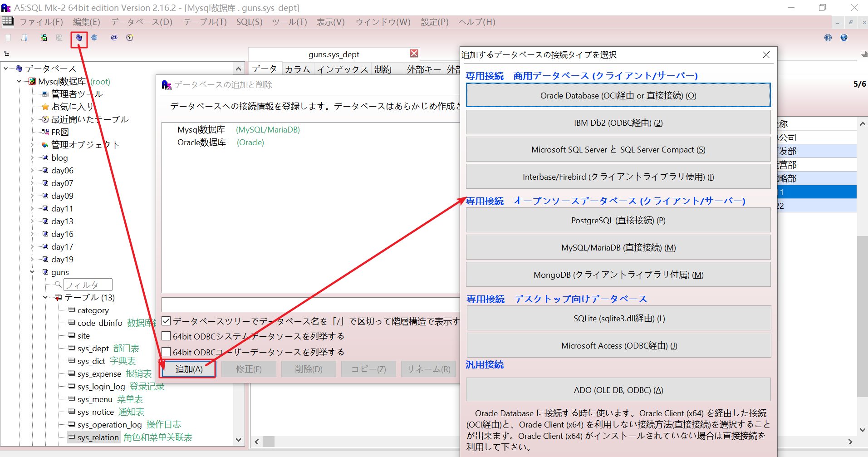This screenshot has height=457, width=868.
Task: Enable the 64bit ODBC system data source checkbox
Action: coord(166,336)
